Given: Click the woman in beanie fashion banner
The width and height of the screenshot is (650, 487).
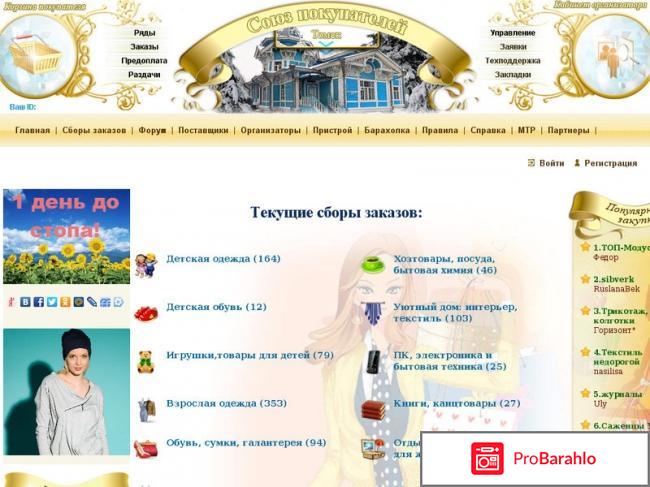Looking at the screenshot, I should (66, 392).
